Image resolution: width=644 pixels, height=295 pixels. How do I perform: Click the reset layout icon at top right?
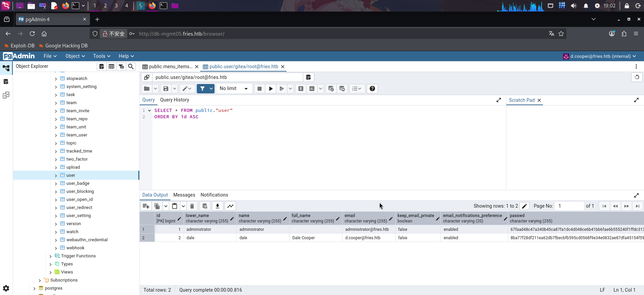click(637, 77)
